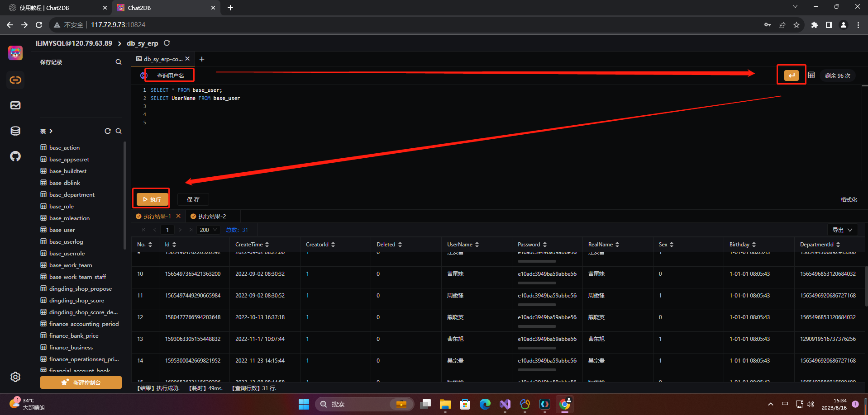This screenshot has height=415, width=868.
Task: Reload the browser page
Action: [39, 25]
